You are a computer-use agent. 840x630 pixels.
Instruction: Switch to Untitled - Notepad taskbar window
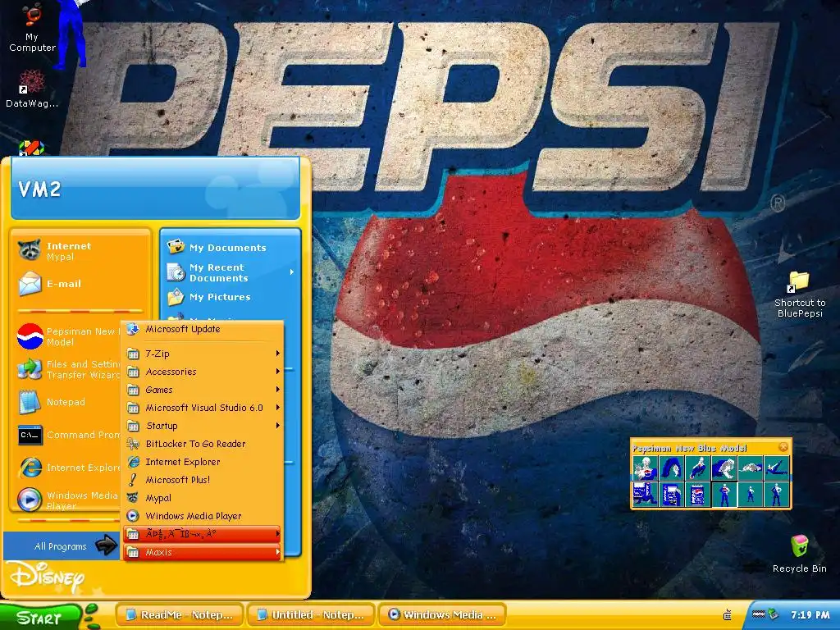point(311,615)
